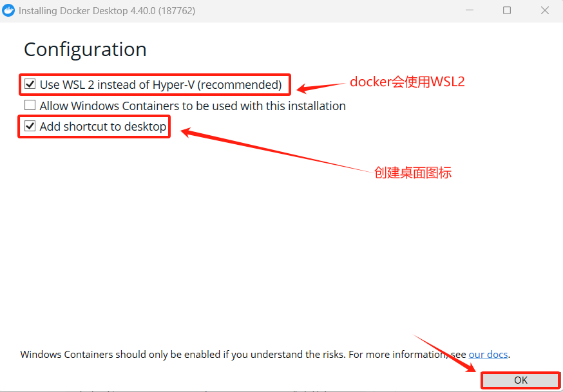Maximize the Docker installer window

pyautogui.click(x=507, y=10)
